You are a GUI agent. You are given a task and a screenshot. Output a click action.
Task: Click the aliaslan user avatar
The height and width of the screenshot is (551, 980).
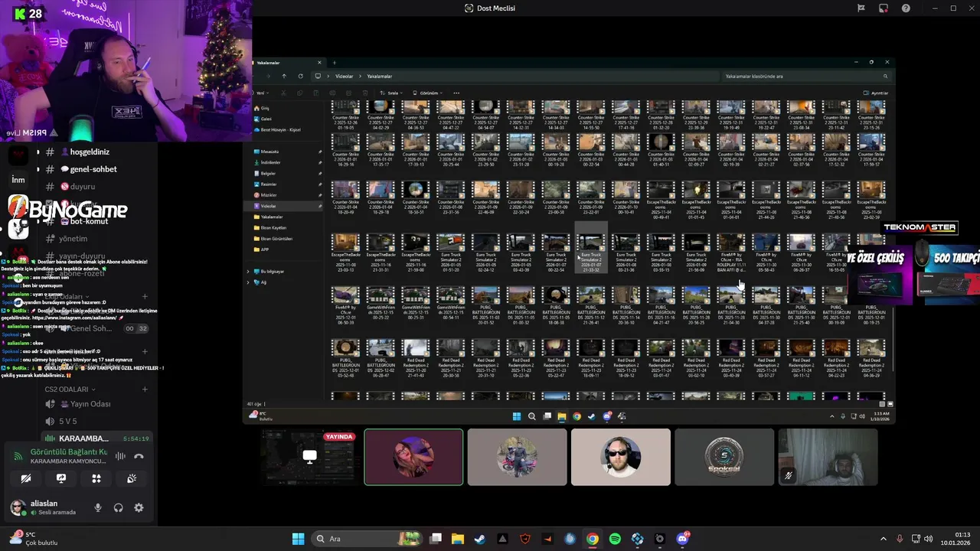18,507
